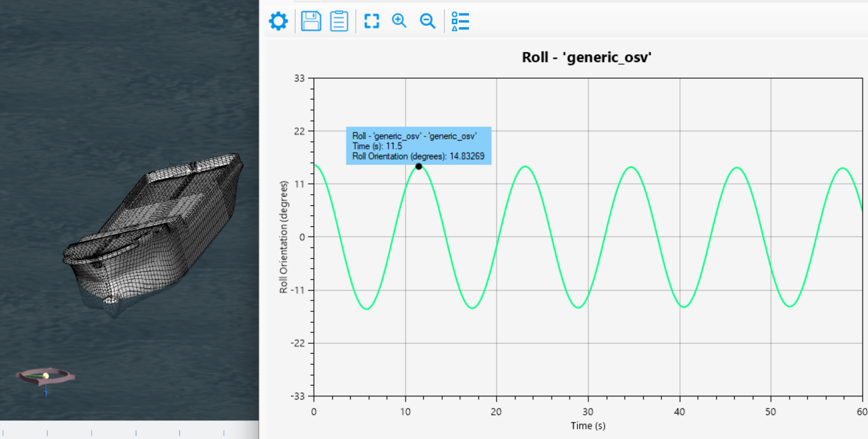Click the blue data tooltip showing 14.83269

[x=418, y=146]
